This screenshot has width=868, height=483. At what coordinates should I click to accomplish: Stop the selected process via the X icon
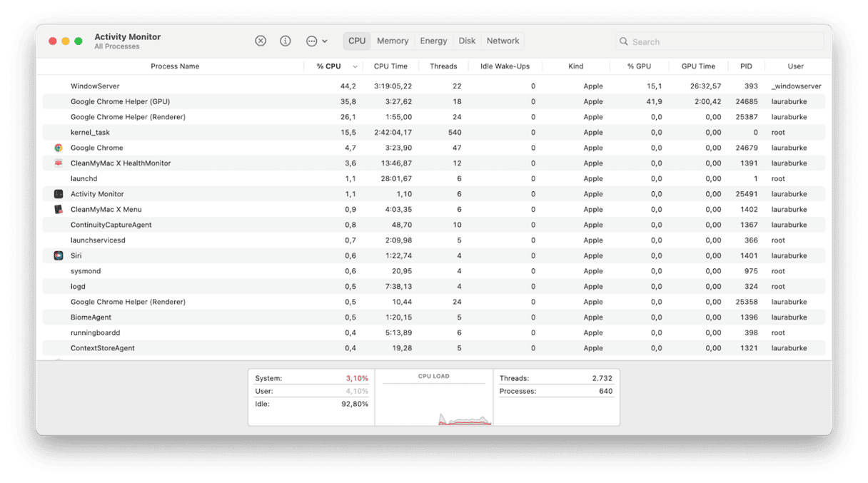click(261, 41)
